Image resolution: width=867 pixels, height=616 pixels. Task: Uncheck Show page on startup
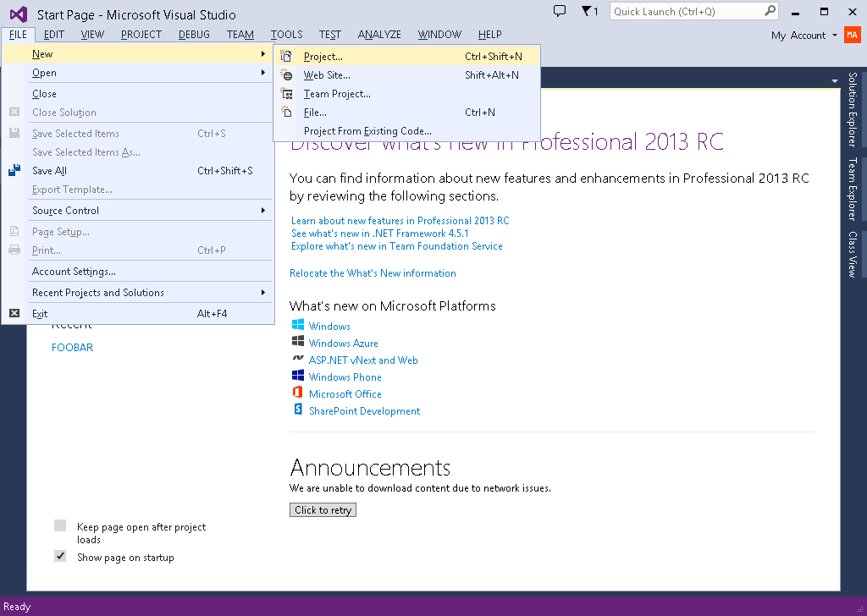coord(60,556)
